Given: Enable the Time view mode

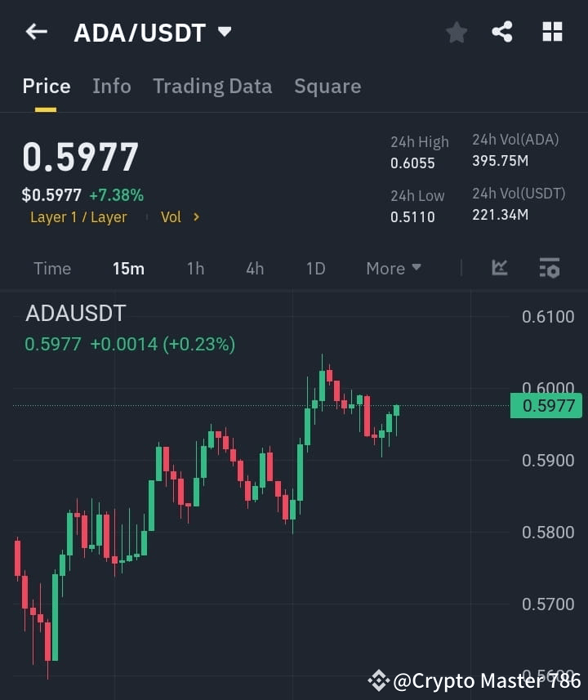Looking at the screenshot, I should (x=51, y=267).
